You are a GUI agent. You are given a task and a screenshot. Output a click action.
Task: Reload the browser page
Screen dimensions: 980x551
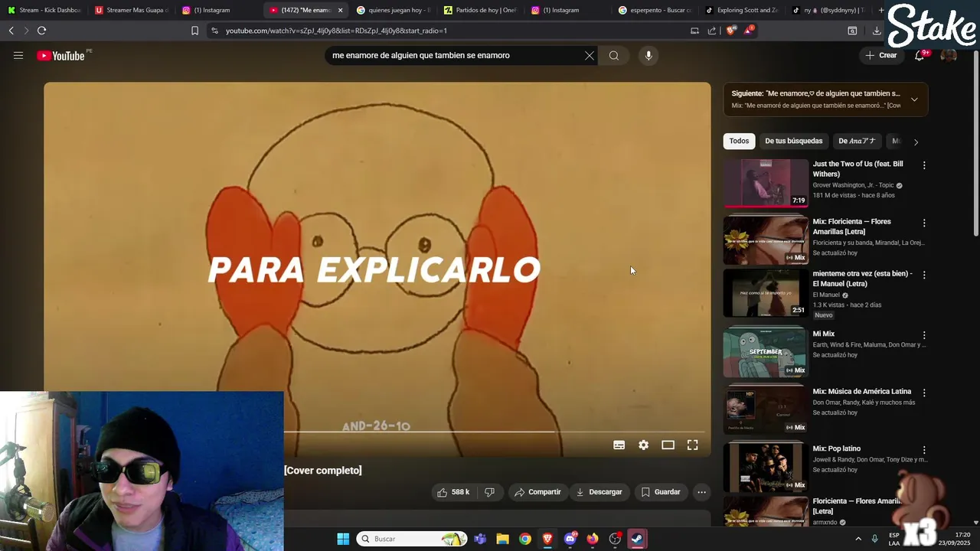[x=42, y=31]
